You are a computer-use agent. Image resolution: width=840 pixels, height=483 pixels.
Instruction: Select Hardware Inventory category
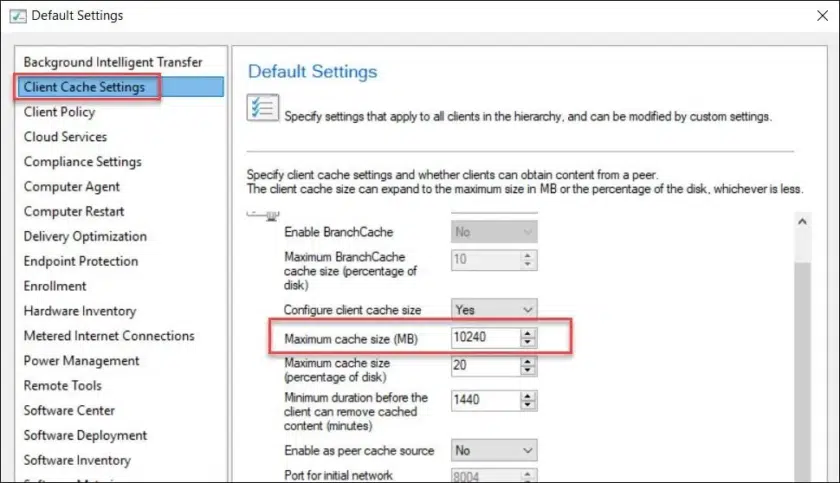click(80, 311)
